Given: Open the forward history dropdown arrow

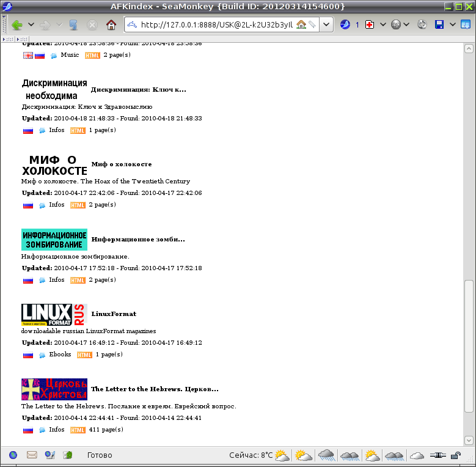Looking at the screenshot, I should 59,24.
